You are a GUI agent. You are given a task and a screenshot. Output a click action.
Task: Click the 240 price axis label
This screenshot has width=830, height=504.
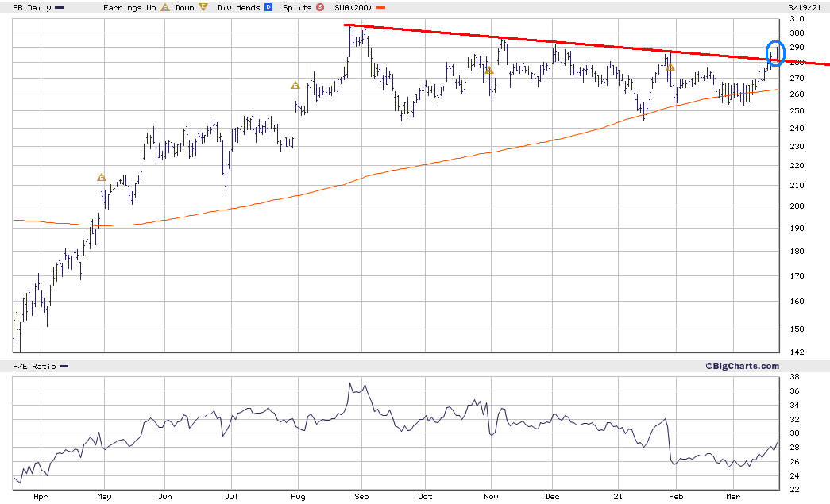coord(797,129)
